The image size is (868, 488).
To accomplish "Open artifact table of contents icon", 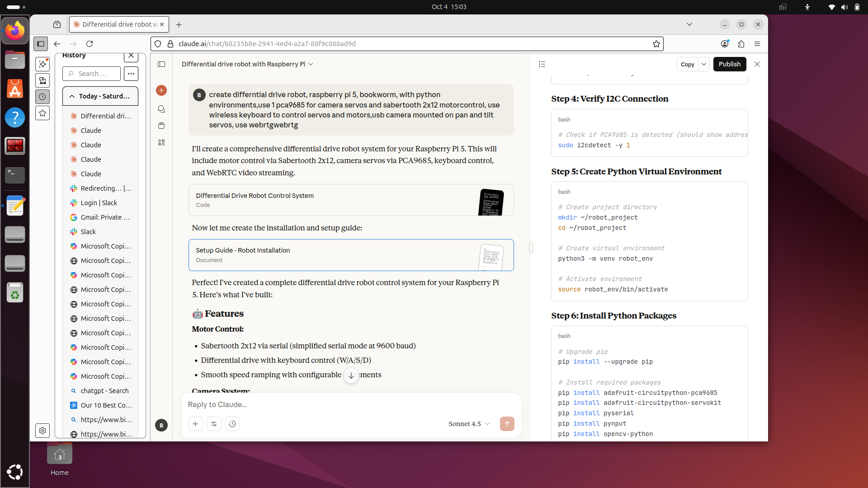I will pyautogui.click(x=542, y=64).
